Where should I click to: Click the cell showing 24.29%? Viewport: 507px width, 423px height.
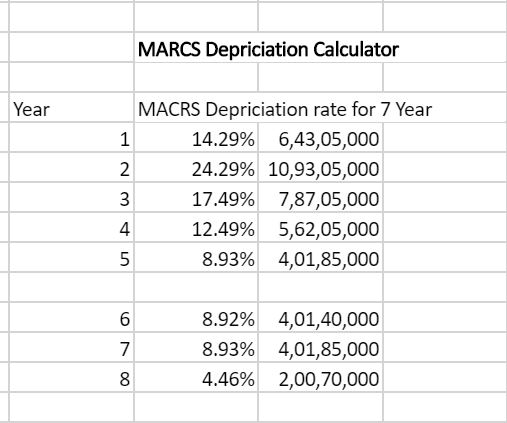(x=196, y=169)
